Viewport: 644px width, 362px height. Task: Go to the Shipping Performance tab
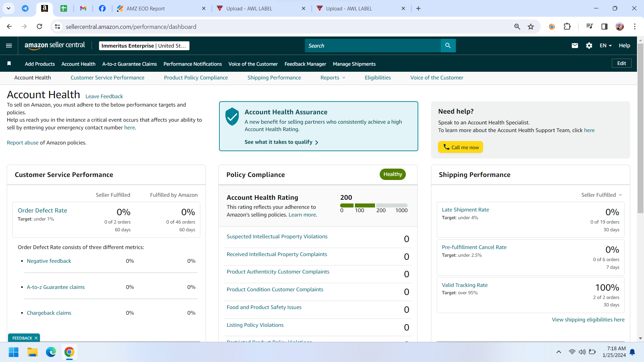(x=274, y=77)
